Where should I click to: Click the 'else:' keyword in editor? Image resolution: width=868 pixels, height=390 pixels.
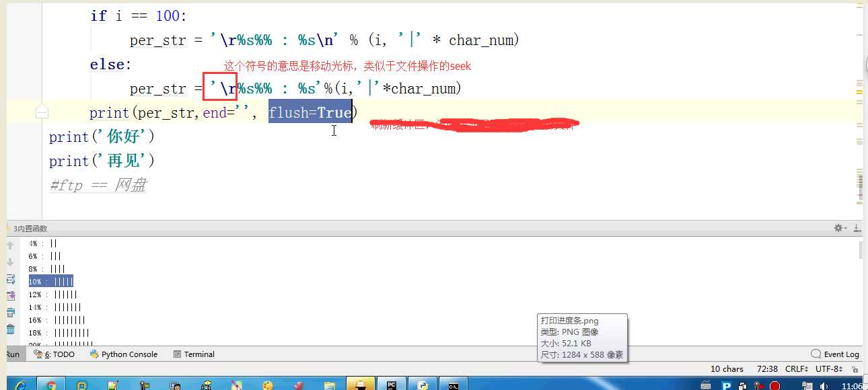111,65
